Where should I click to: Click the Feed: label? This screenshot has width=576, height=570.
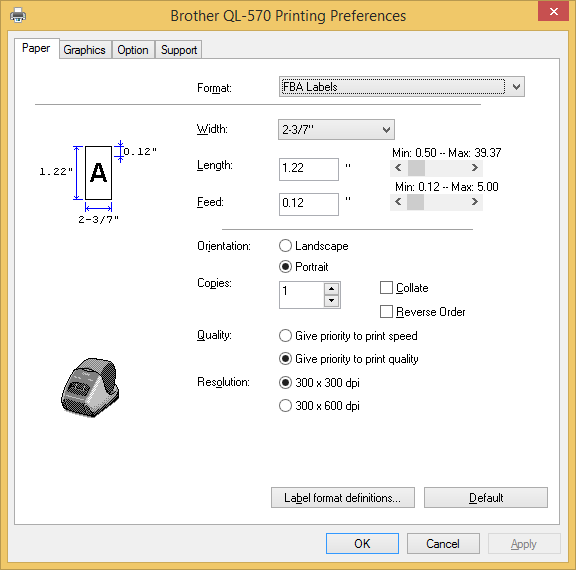210,202
